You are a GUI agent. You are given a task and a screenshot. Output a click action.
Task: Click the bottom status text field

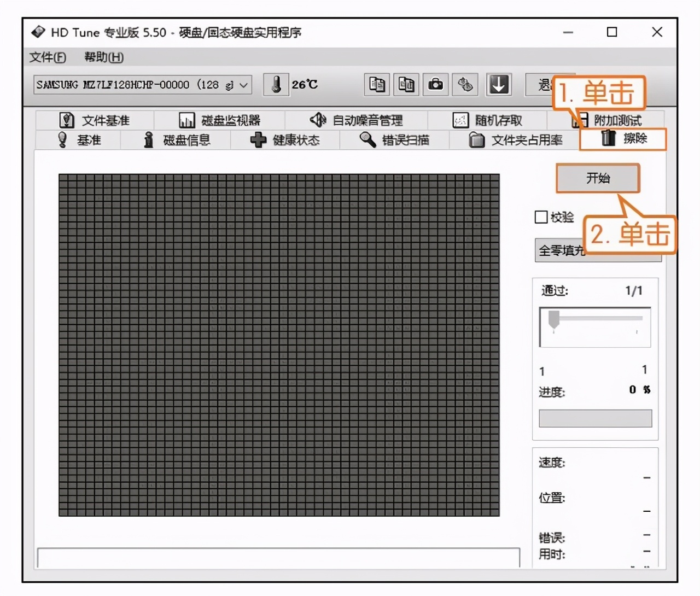click(278, 558)
